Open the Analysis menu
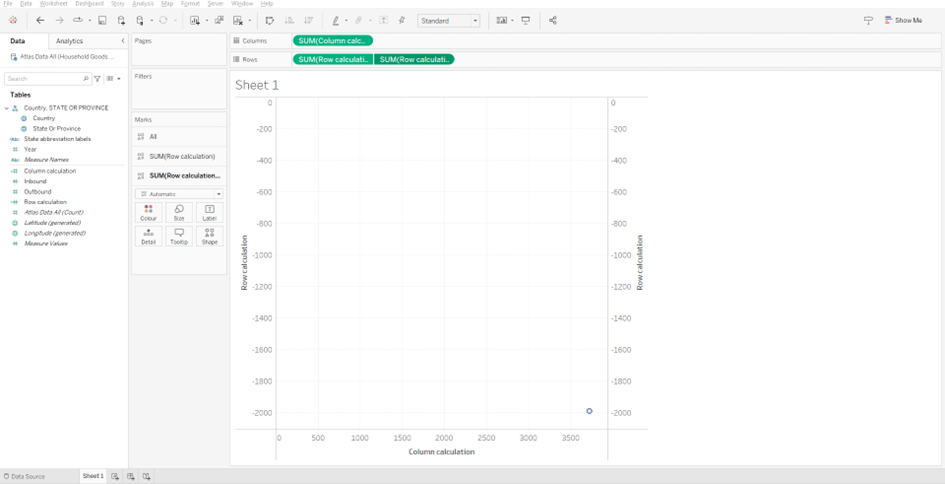Screen dimensions: 945x484 [x=143, y=4]
